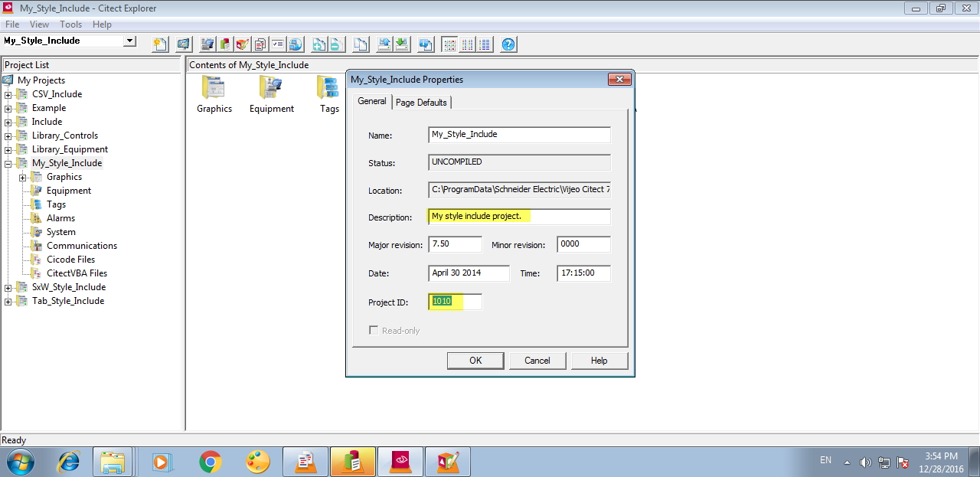Screen dimensions: 980x477
Task: Click the OK button in the Properties dialog
Action: pyautogui.click(x=475, y=360)
